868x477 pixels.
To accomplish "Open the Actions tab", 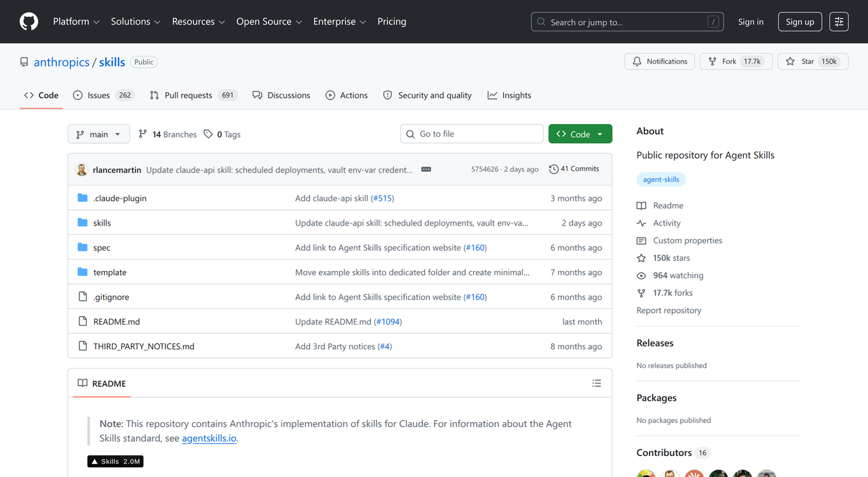I will 347,96.
